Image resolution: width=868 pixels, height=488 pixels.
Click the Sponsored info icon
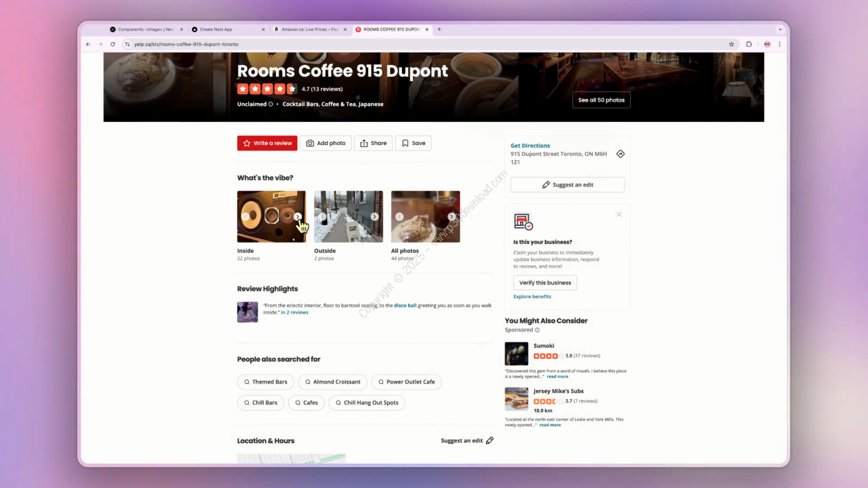coord(538,330)
